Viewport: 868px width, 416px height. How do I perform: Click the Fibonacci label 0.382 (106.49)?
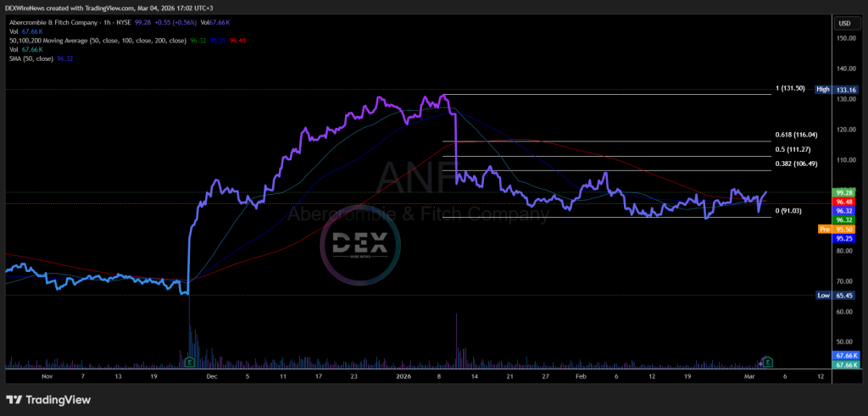pos(797,164)
